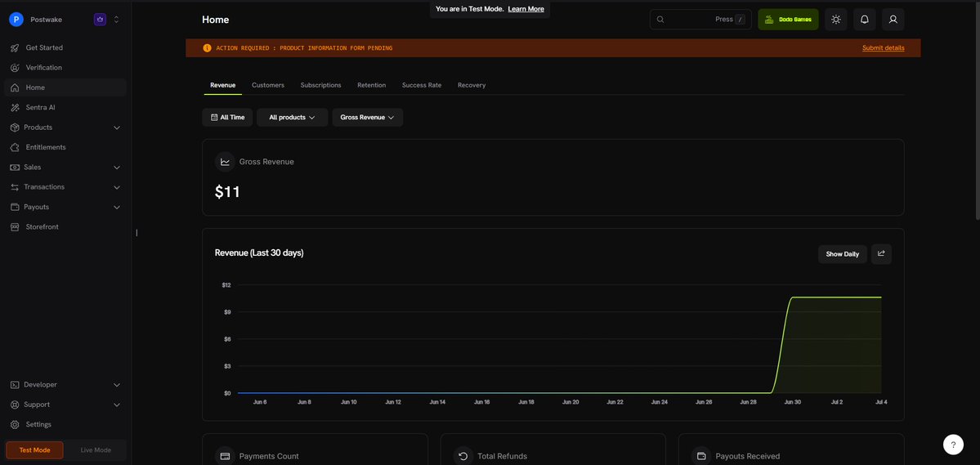Switch to the Success Rate tab
980x465 pixels.
(x=422, y=85)
